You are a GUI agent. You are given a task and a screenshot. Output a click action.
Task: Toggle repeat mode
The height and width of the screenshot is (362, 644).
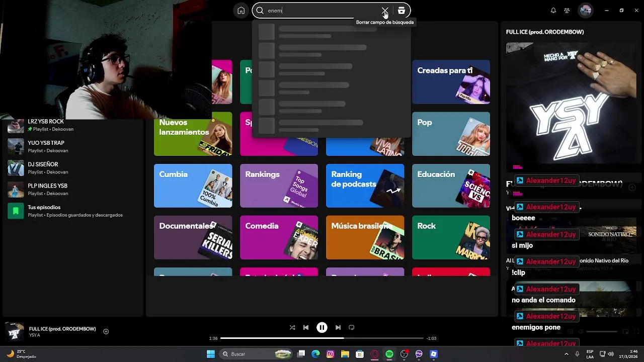click(352, 327)
